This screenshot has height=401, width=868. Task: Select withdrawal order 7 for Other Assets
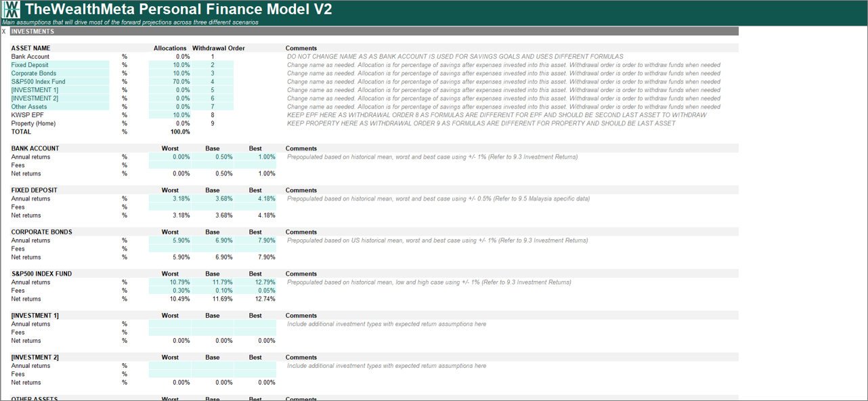pyautogui.click(x=213, y=107)
